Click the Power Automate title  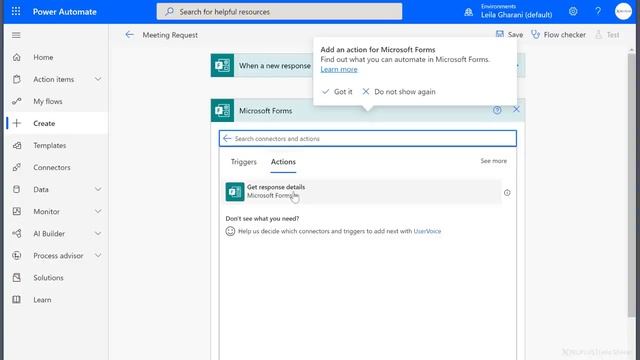click(x=64, y=12)
